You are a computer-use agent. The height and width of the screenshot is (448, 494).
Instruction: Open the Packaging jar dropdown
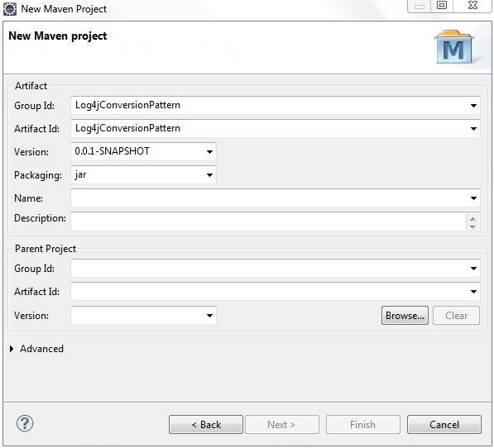(209, 175)
